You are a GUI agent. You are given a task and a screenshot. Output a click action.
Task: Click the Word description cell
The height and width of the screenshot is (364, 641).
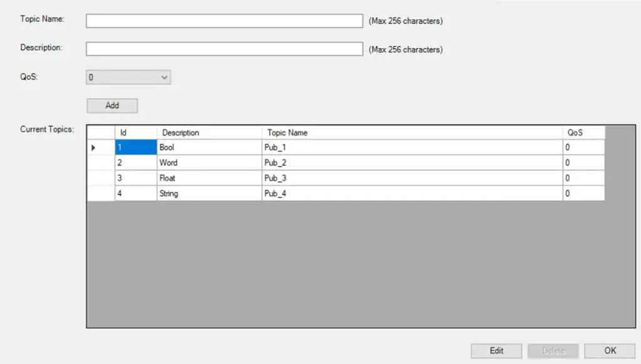click(209, 163)
